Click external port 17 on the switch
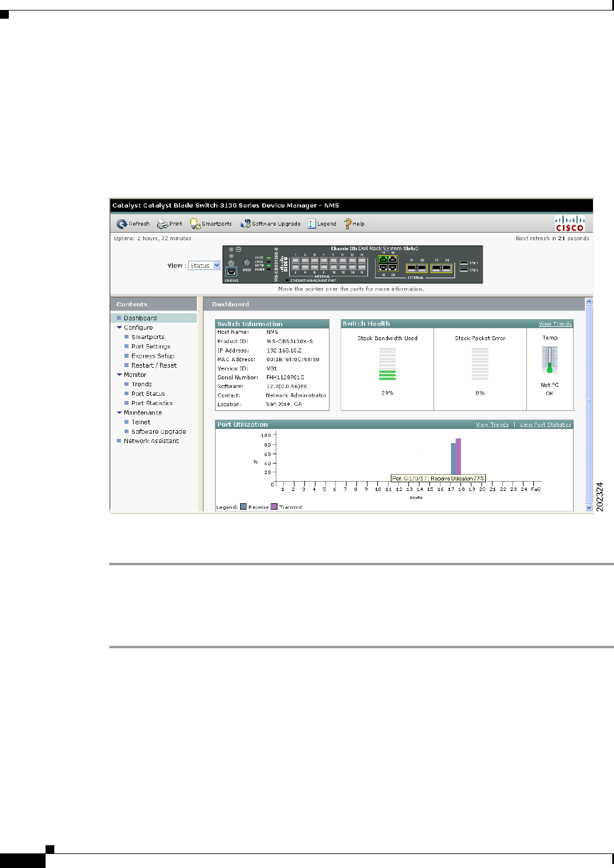Viewport: 614px width, 868px height. tap(384, 260)
